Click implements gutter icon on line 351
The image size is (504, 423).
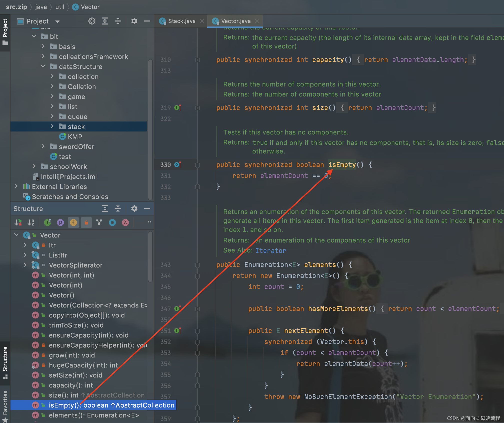(178, 330)
